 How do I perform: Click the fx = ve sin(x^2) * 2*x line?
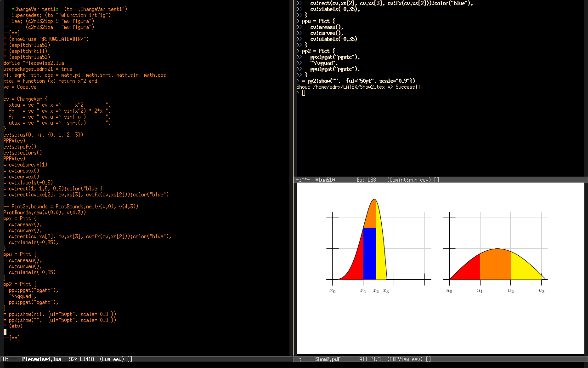click(60, 111)
